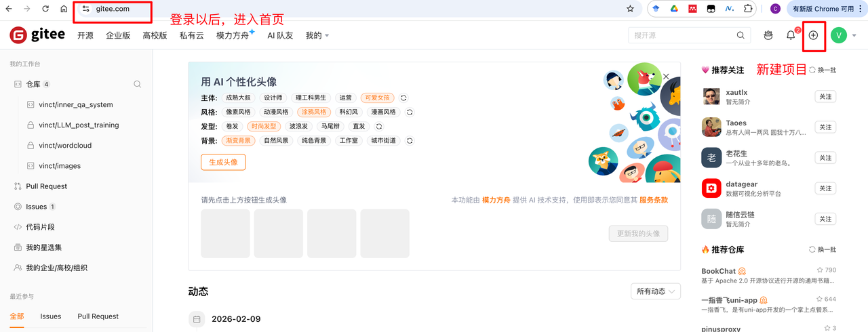The width and height of the screenshot is (868, 332).
Task: Click the Google Drive extension icon
Action: tap(674, 9)
